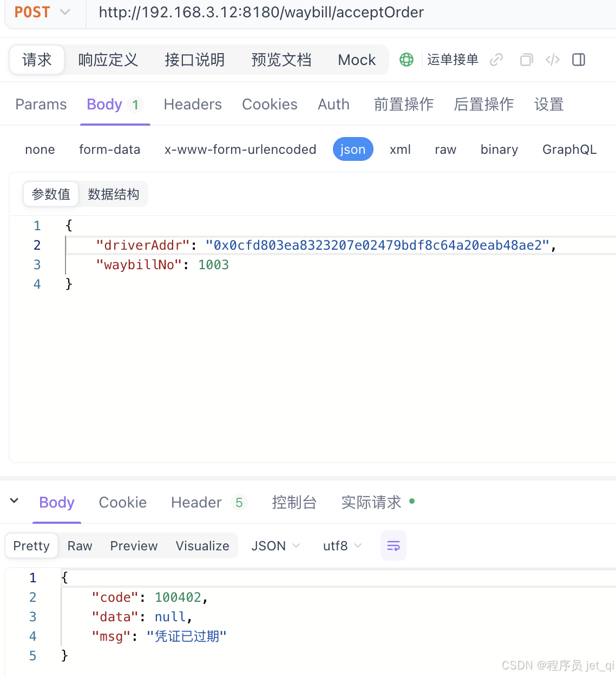This screenshot has width=616, height=676.
Task: Open the 设置 tab
Action: (549, 104)
